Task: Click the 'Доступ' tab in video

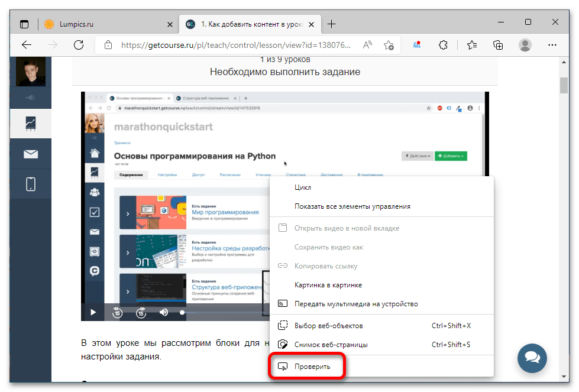Action: 198,174
